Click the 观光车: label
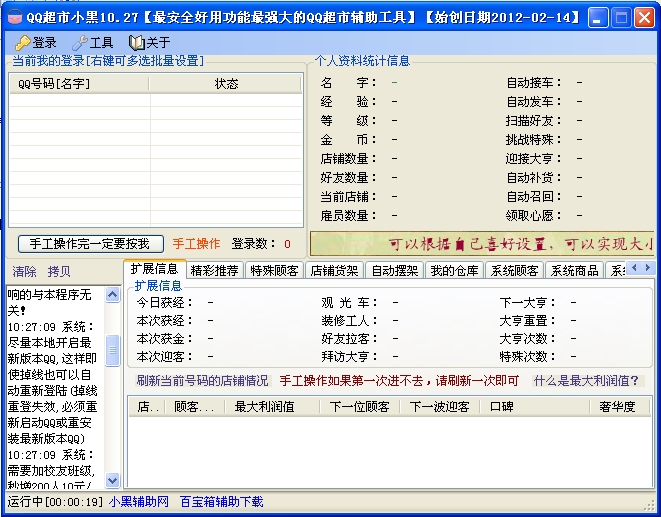 pyautogui.click(x=349, y=302)
